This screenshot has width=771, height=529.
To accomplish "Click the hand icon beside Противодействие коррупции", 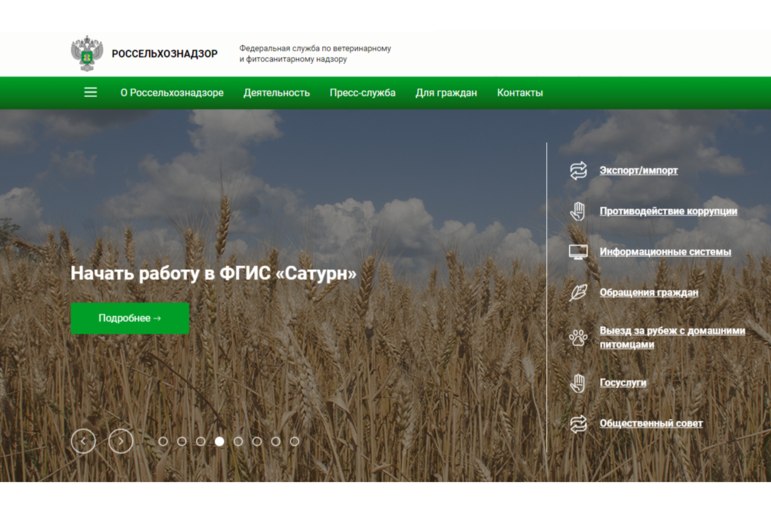I will (x=578, y=211).
